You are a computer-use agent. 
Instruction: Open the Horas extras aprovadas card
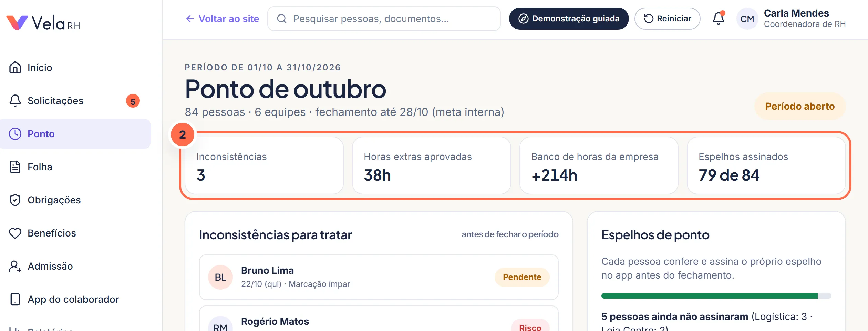(432, 165)
